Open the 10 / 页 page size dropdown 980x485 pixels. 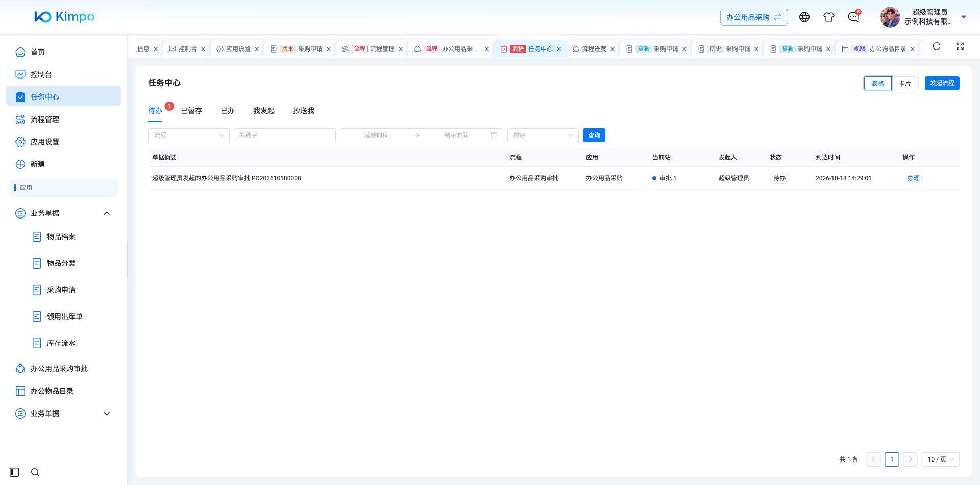[941, 459]
